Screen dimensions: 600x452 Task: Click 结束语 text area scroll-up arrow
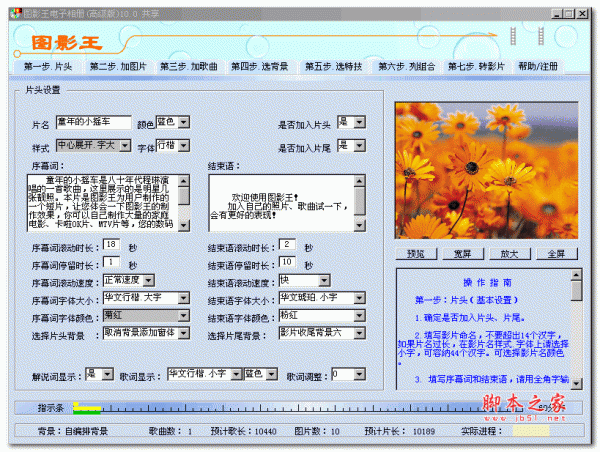(360, 181)
